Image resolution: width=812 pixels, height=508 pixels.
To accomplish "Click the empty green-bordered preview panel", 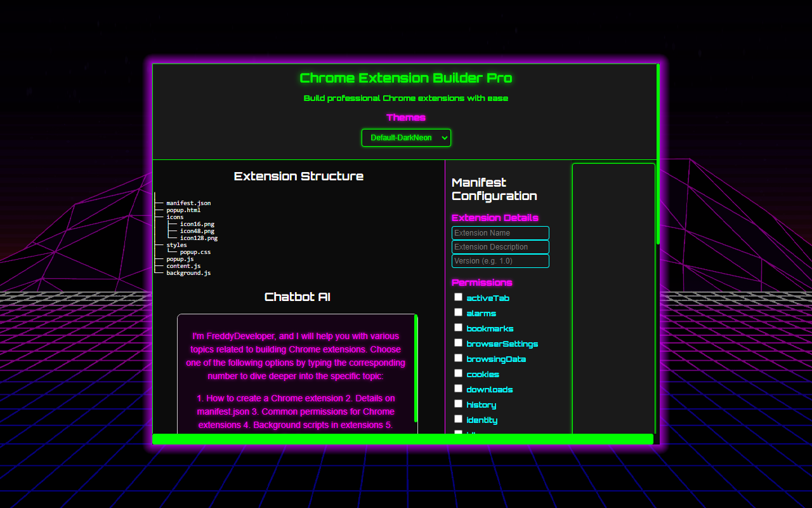I will (x=613, y=298).
